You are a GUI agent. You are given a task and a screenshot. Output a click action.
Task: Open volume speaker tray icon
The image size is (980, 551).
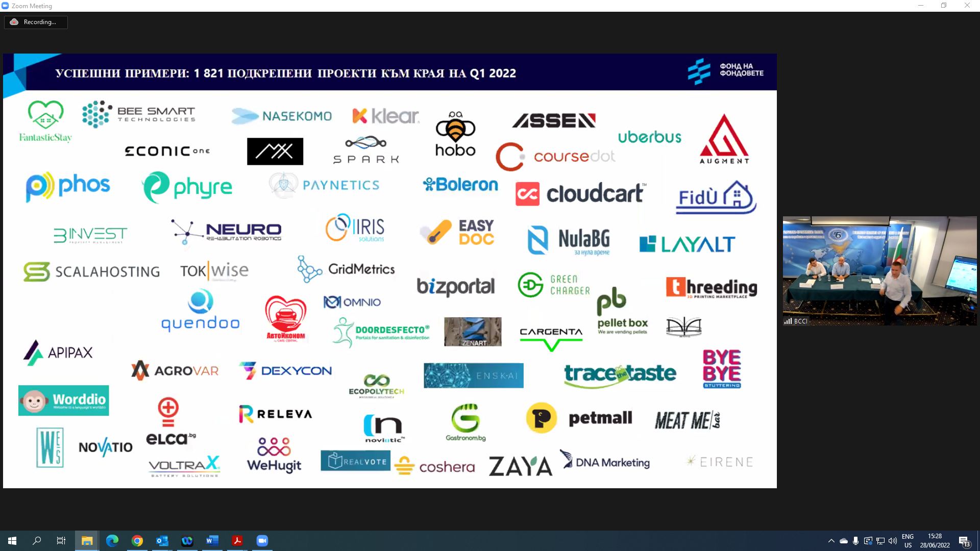pyautogui.click(x=893, y=541)
